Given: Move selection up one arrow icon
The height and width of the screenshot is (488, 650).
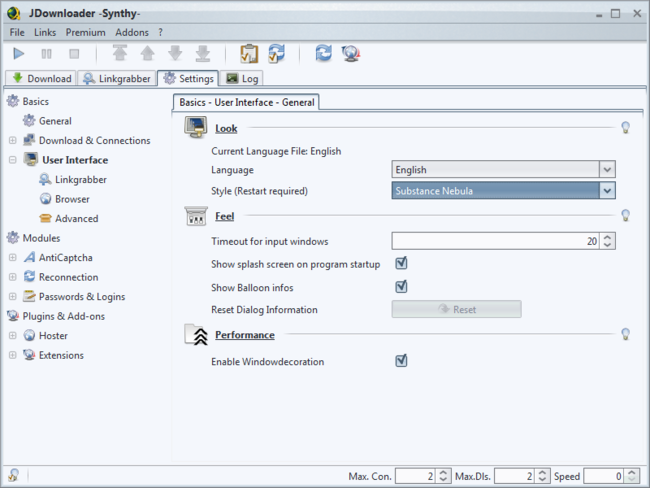Looking at the screenshot, I should [148, 53].
